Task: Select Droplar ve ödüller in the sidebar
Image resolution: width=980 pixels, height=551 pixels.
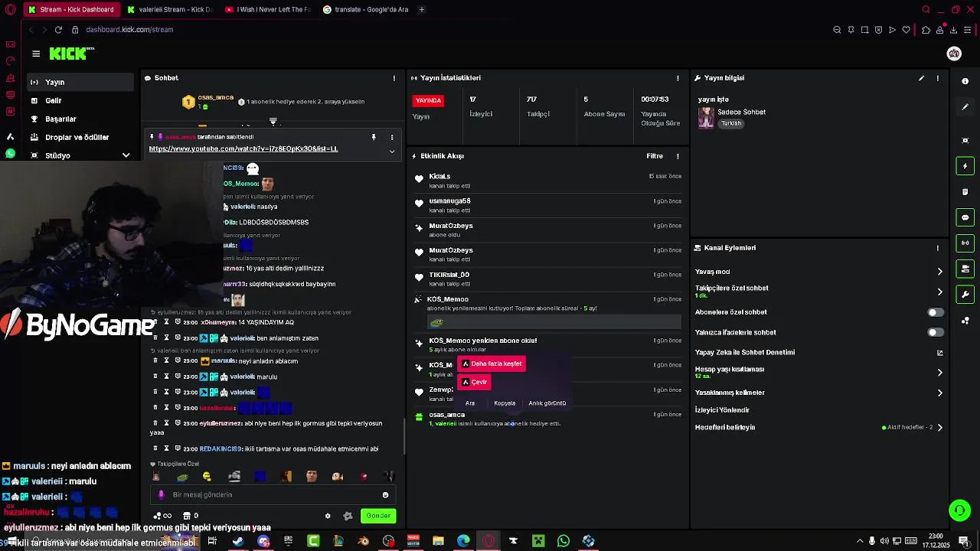Action: point(80,137)
